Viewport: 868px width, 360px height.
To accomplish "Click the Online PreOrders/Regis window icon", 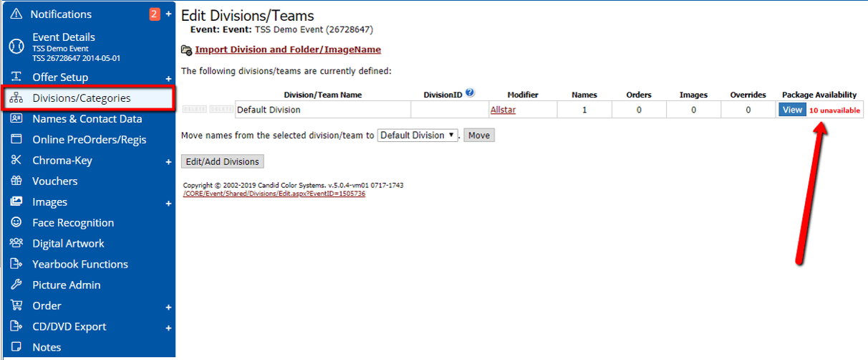I will [16, 140].
